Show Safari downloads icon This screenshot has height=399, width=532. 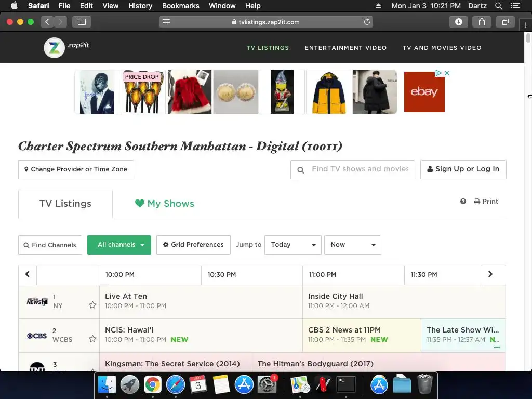[x=458, y=22]
